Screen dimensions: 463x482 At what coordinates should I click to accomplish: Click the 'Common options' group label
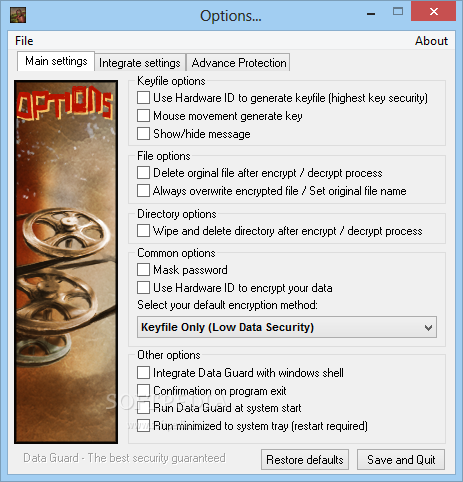point(176,253)
